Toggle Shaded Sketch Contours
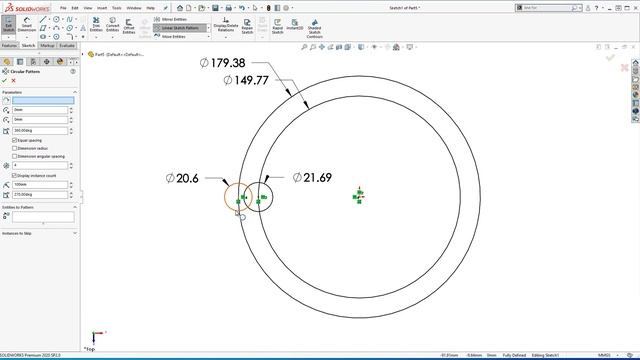Image resolution: width=640 pixels, height=360 pixels. pyautogui.click(x=314, y=28)
